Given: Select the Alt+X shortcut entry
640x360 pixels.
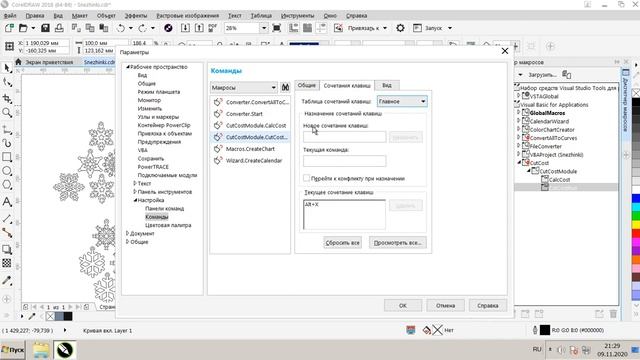Looking at the screenshot, I should click(x=311, y=204).
